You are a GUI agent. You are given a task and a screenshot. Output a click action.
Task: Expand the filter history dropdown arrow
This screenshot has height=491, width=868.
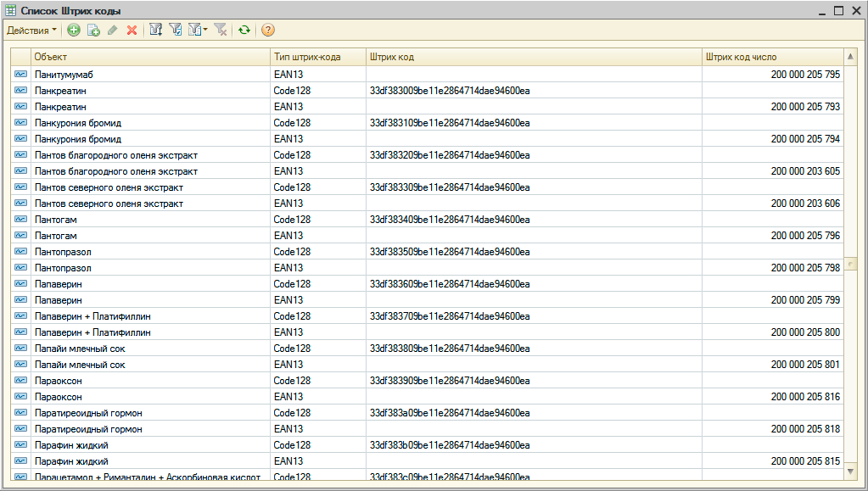(x=204, y=31)
